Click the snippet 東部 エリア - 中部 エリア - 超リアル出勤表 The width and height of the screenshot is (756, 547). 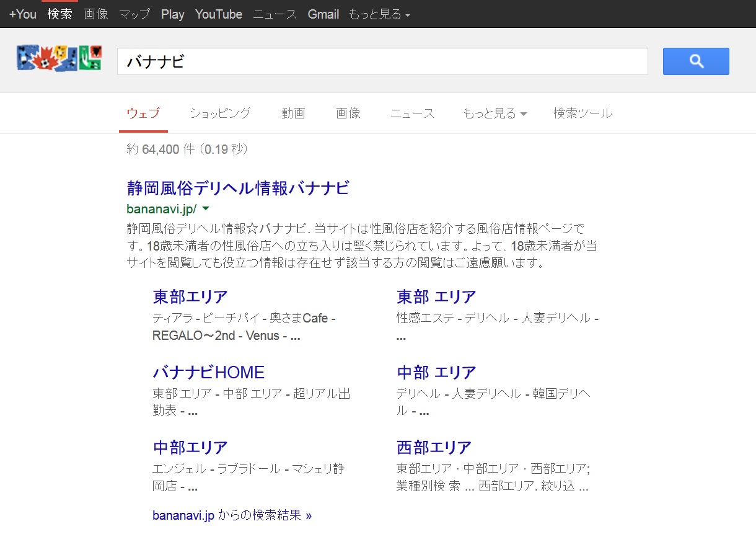point(252,402)
